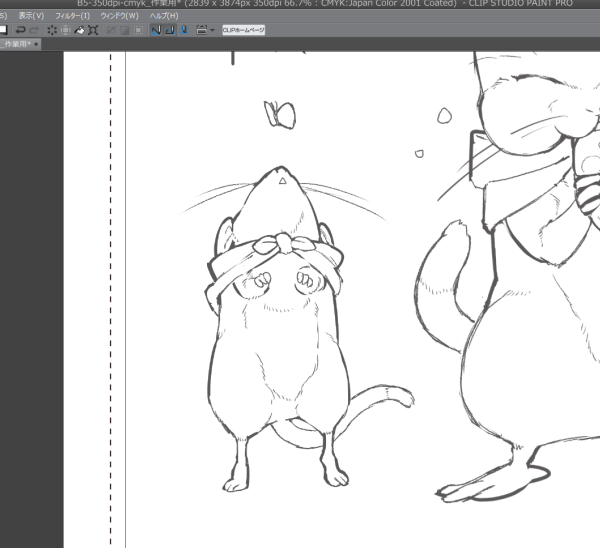The height and width of the screenshot is (548, 600).
Task: Open the ヘルプ(H) menu
Action: (x=164, y=16)
